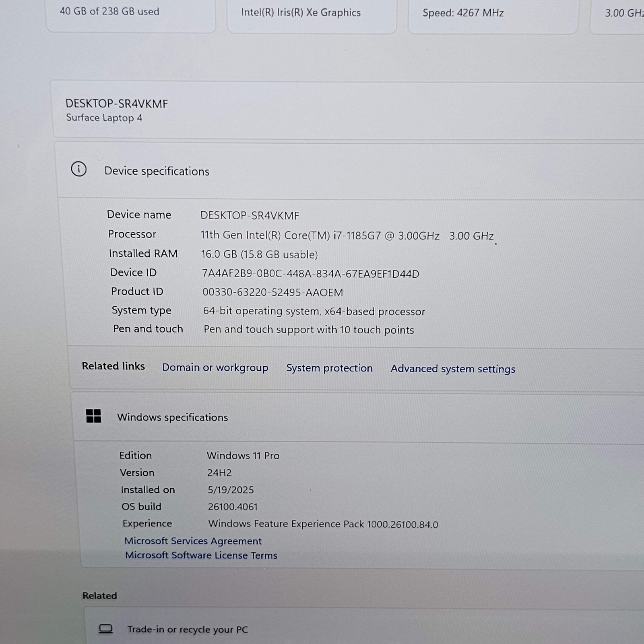The image size is (644, 644).
Task: Click the Device specifications info icon
Action: click(79, 169)
